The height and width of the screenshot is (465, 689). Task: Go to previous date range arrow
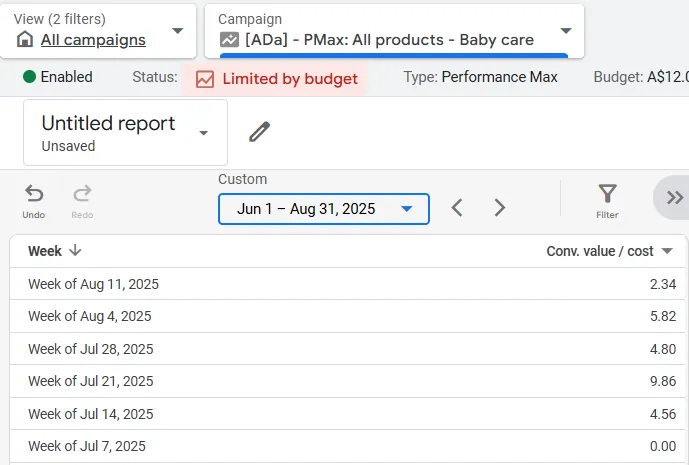tap(457, 208)
